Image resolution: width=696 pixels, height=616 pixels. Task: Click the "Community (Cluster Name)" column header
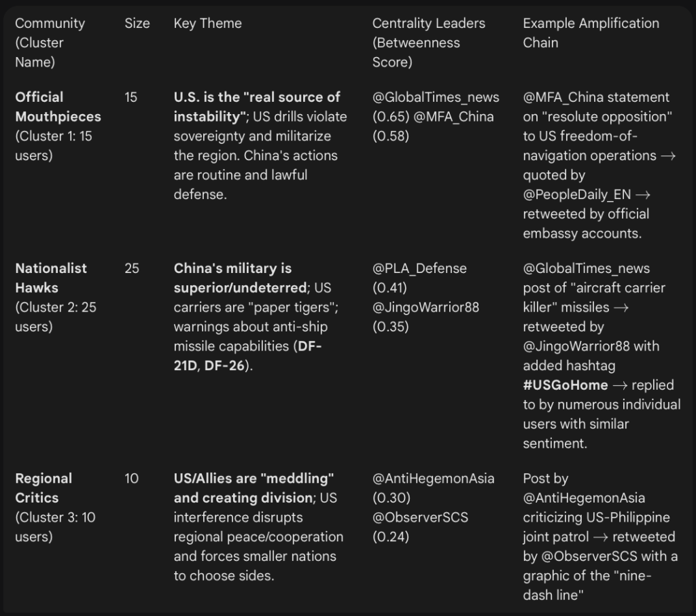[50, 42]
